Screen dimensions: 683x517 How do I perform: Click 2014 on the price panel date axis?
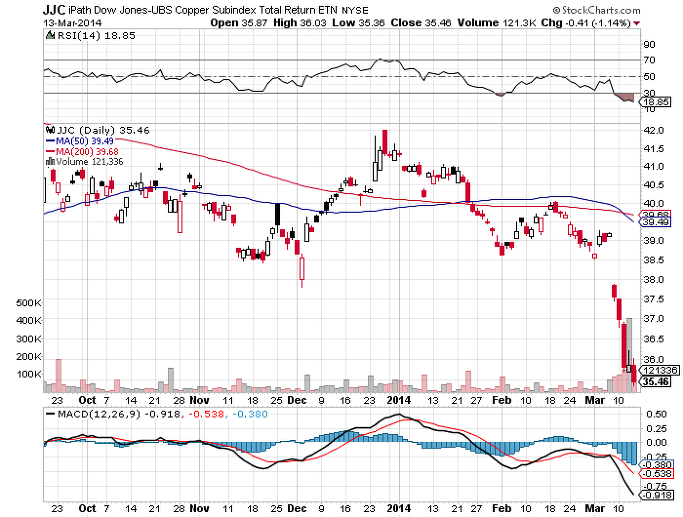click(399, 400)
